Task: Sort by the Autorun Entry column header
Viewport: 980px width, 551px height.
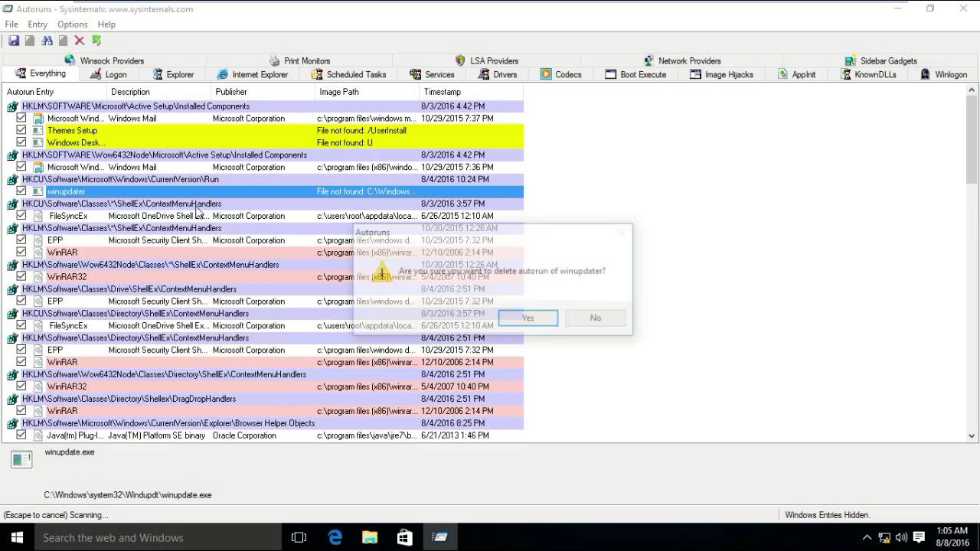Action: pyautogui.click(x=54, y=92)
